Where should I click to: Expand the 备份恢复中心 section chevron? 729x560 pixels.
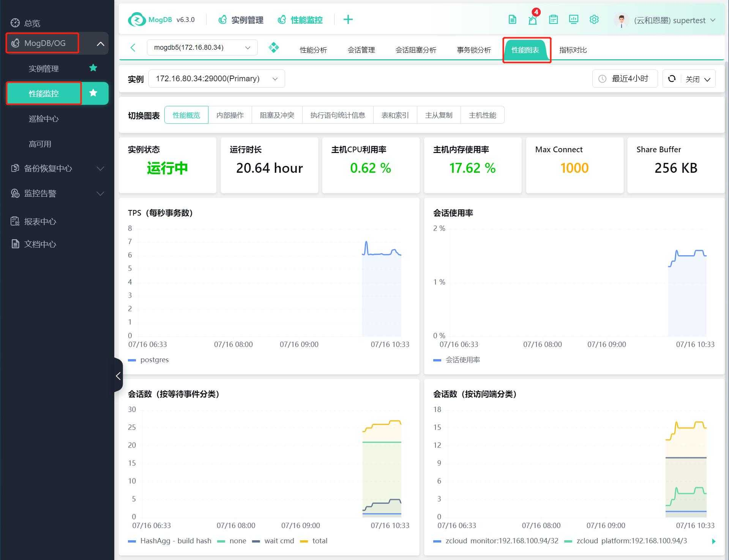tap(100, 169)
